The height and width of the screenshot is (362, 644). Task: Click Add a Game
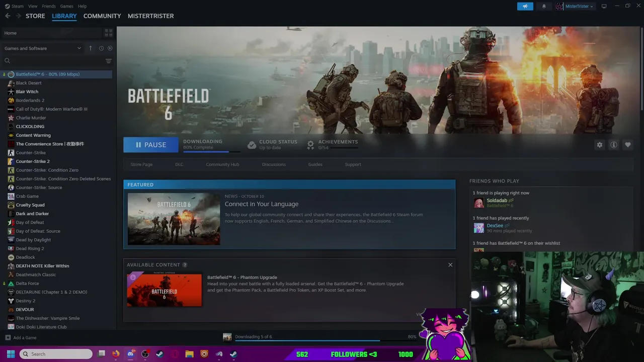pyautogui.click(x=21, y=338)
